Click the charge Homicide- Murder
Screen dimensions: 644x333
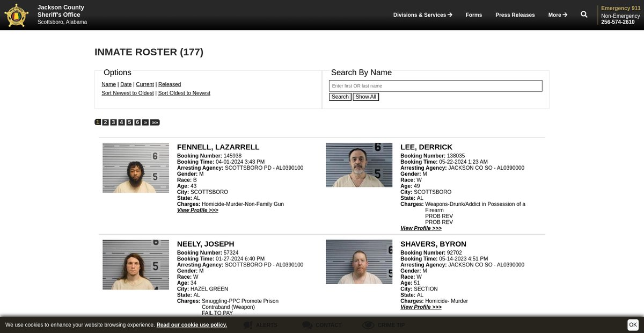pyautogui.click(x=447, y=301)
